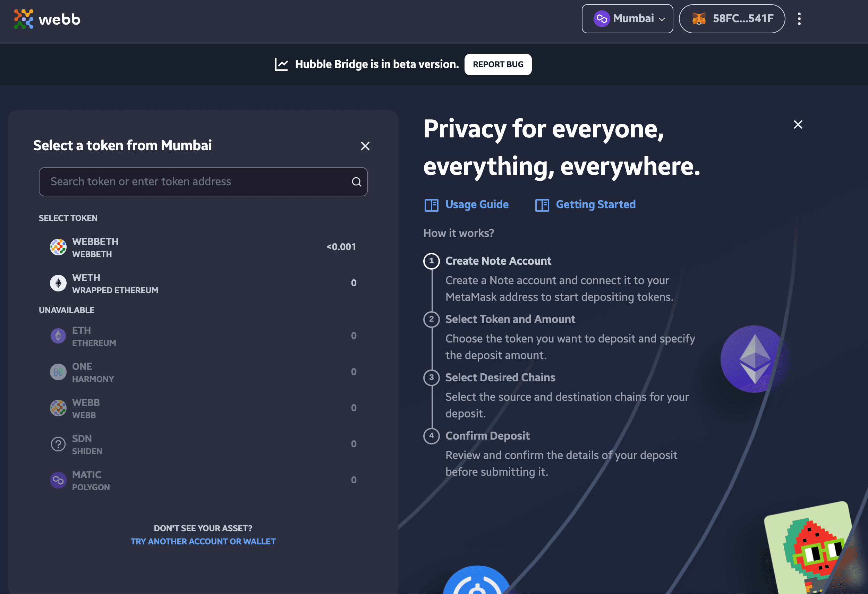Click the How it works? text
This screenshot has width=868, height=594.
click(459, 233)
